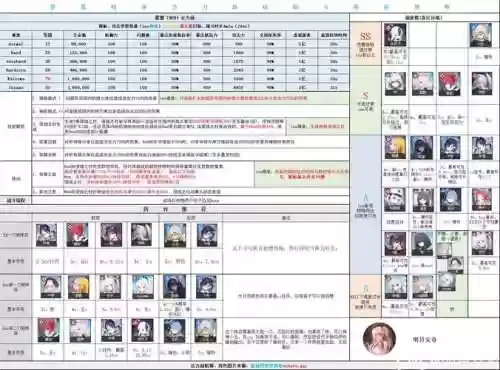The height and width of the screenshot is (370, 500).
Task: Click the red-haired portrait in the first team lineup
Action: click(x=77, y=235)
